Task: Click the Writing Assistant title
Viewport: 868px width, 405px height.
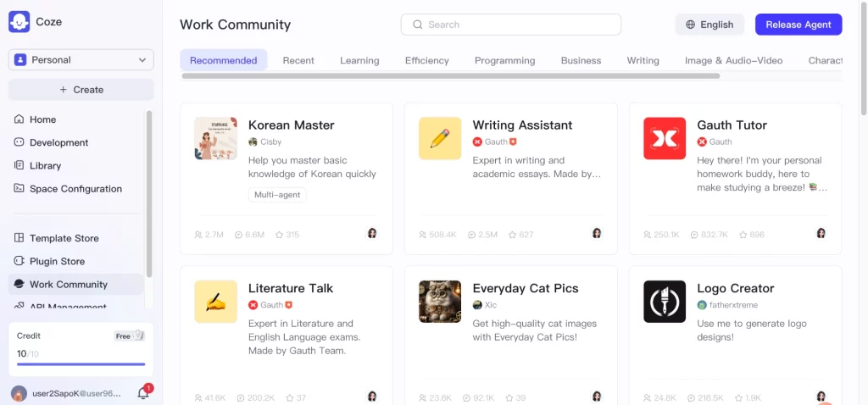Action: tap(522, 125)
